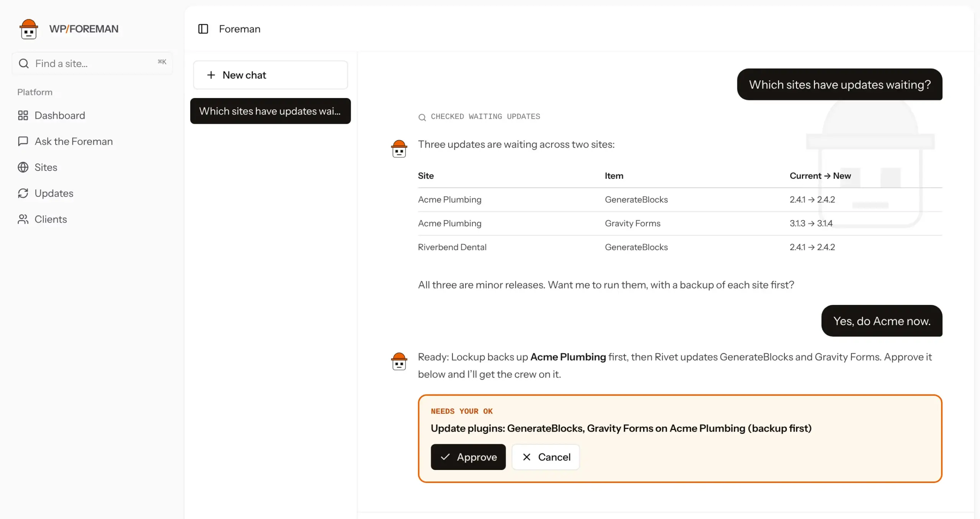Image resolution: width=980 pixels, height=519 pixels.
Task: Click the 'Yes, do Acme now.' message bubble
Action: coord(882,321)
